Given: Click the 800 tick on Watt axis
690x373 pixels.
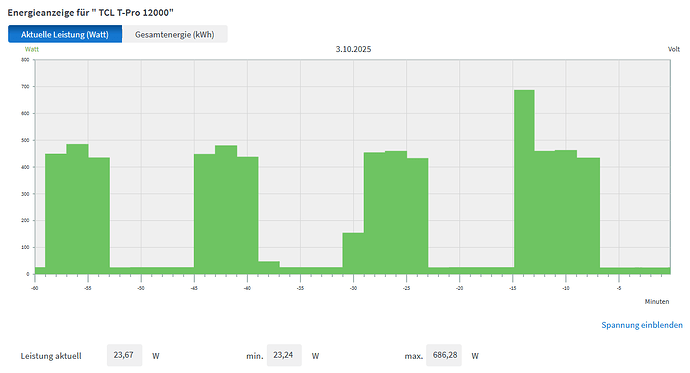Looking at the screenshot, I should pos(25,60).
